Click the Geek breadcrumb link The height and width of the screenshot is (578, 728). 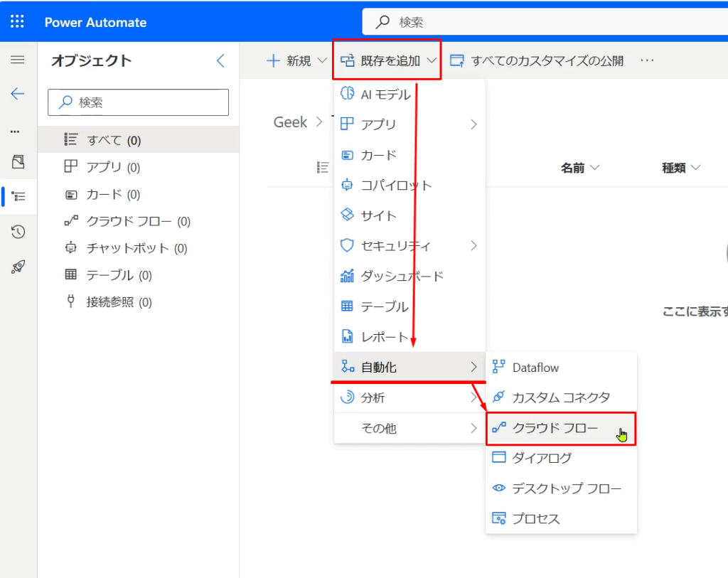click(x=290, y=122)
